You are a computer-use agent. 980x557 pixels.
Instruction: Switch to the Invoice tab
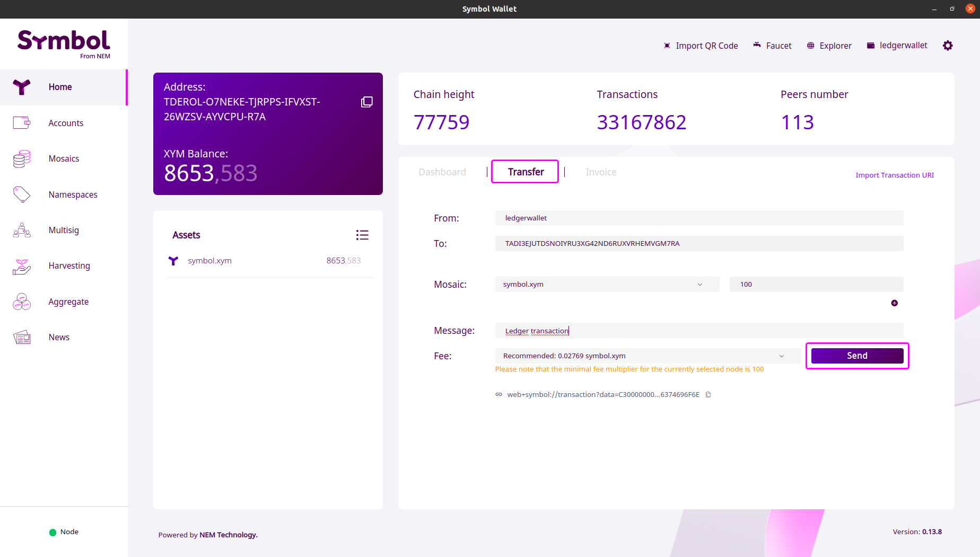point(601,172)
